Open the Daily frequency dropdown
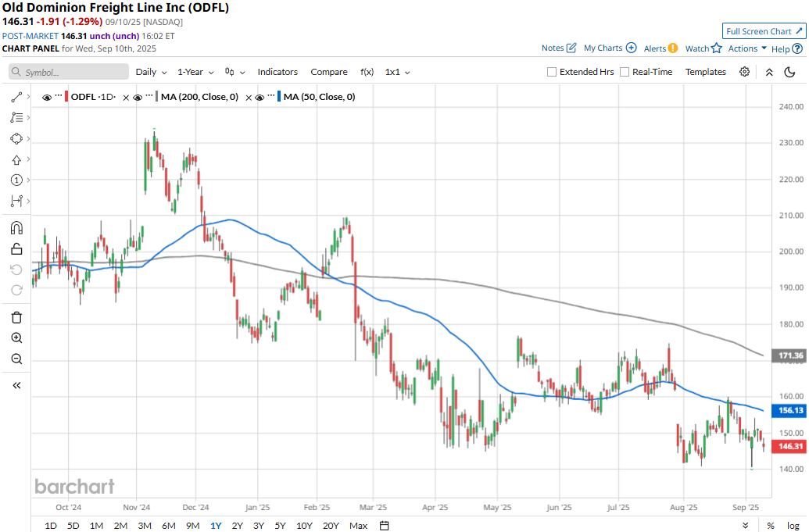Image resolution: width=809 pixels, height=532 pixels. point(151,72)
